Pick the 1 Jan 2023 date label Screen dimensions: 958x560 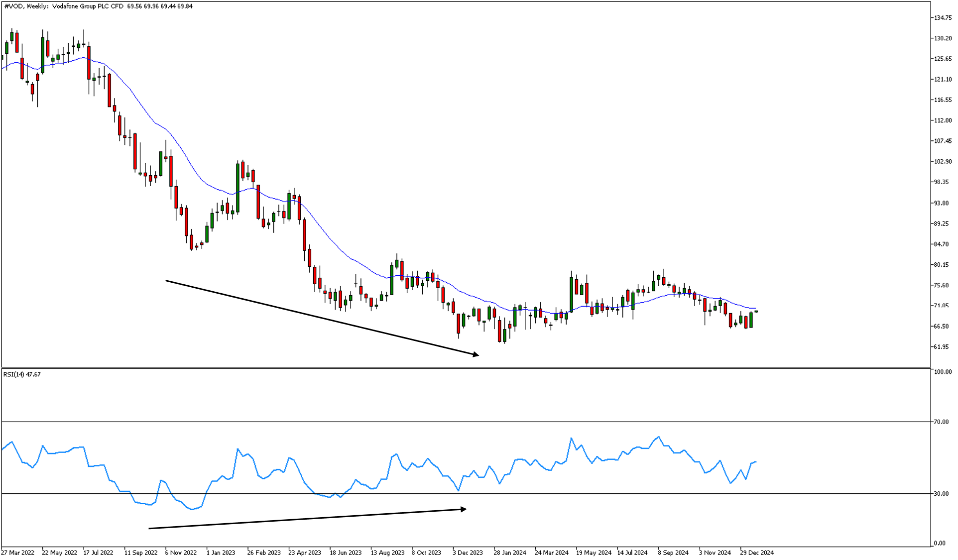(x=221, y=553)
